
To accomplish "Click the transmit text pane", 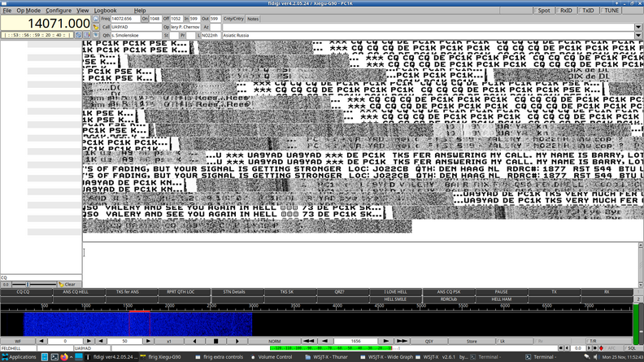I will [359, 265].
